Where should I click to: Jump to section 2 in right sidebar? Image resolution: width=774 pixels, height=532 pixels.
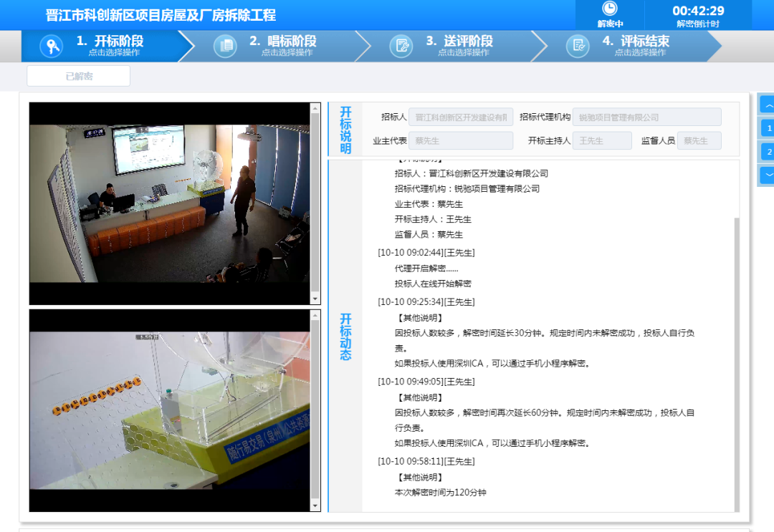click(x=768, y=152)
